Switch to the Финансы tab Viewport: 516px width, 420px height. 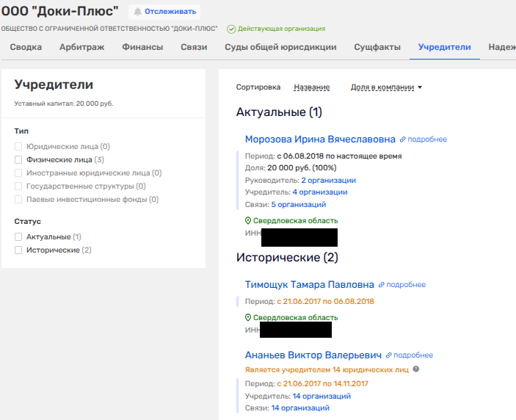[x=142, y=47]
